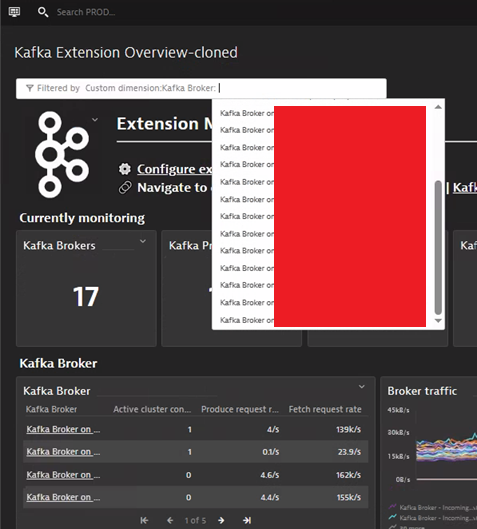The width and height of the screenshot is (477, 529).
Task: Open Kafka Broker link in the 155k/s row
Action: [x=63, y=497]
